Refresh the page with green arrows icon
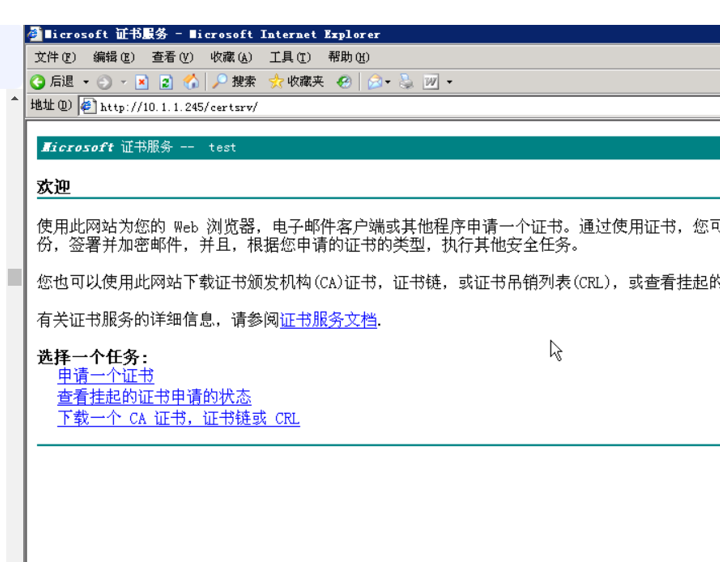This screenshot has width=720, height=562. click(x=166, y=82)
